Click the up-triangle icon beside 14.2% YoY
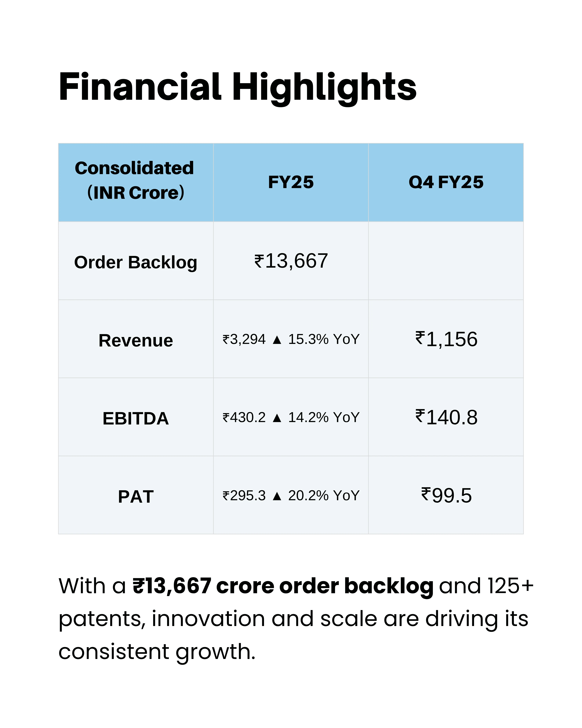This screenshot has width=582, height=728. click(x=277, y=418)
